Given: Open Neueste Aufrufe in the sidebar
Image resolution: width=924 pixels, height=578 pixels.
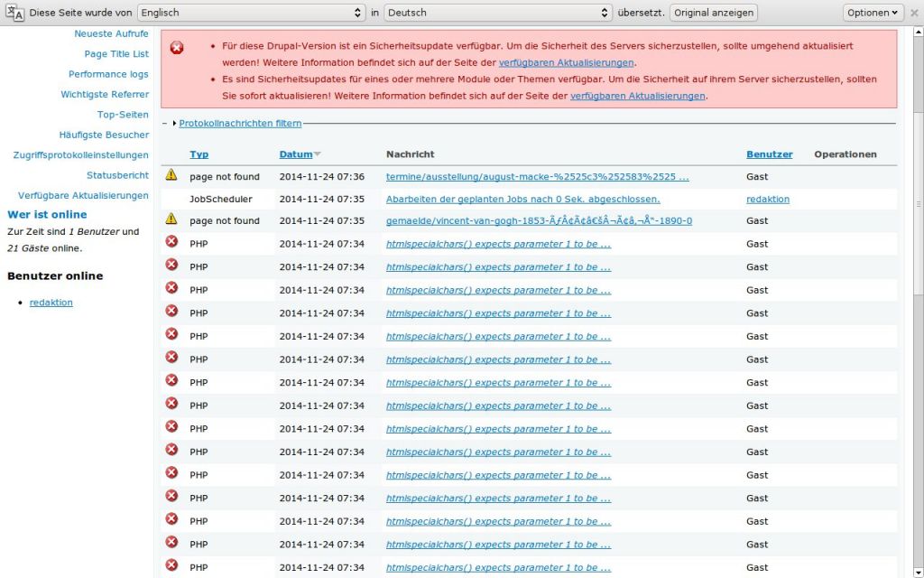Looking at the screenshot, I should [x=111, y=33].
